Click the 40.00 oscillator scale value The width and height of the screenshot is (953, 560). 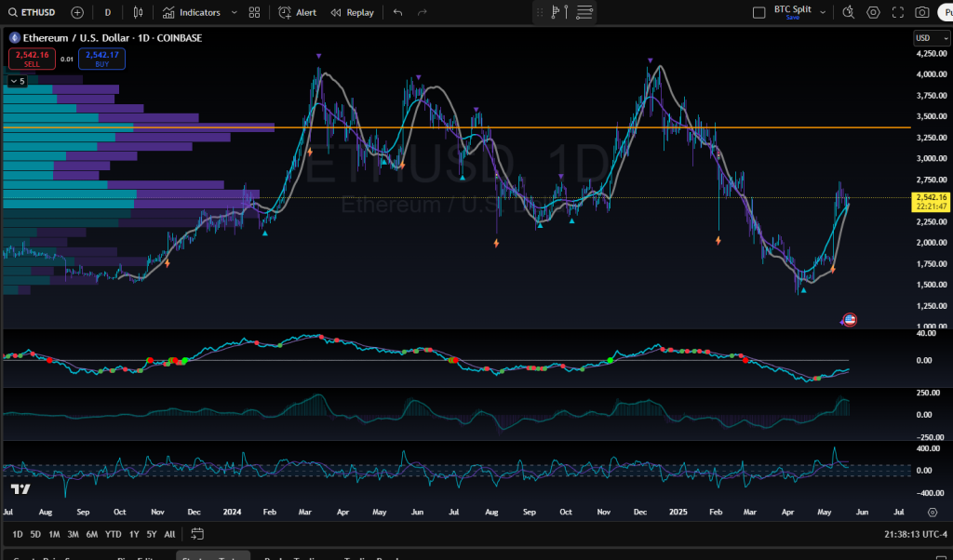point(926,333)
